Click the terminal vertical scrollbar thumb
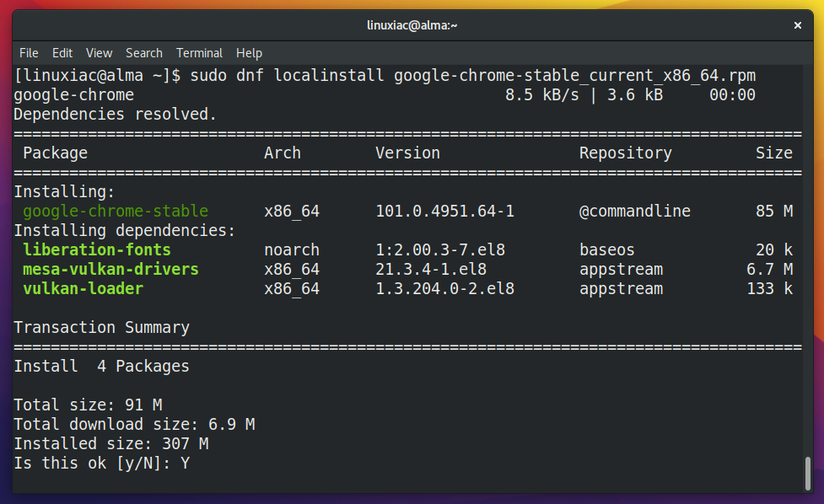 coord(808,474)
